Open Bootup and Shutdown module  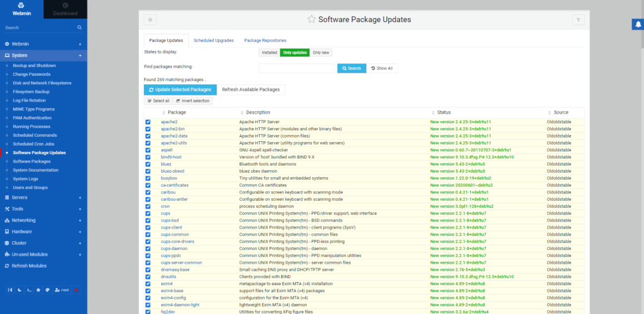pos(34,65)
